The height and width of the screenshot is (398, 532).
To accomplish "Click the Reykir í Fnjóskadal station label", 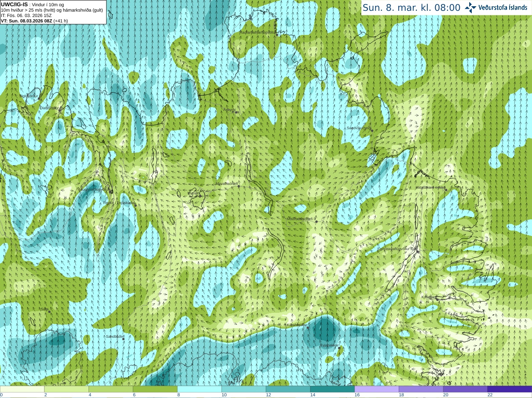I will pyautogui.click(x=119, y=203).
